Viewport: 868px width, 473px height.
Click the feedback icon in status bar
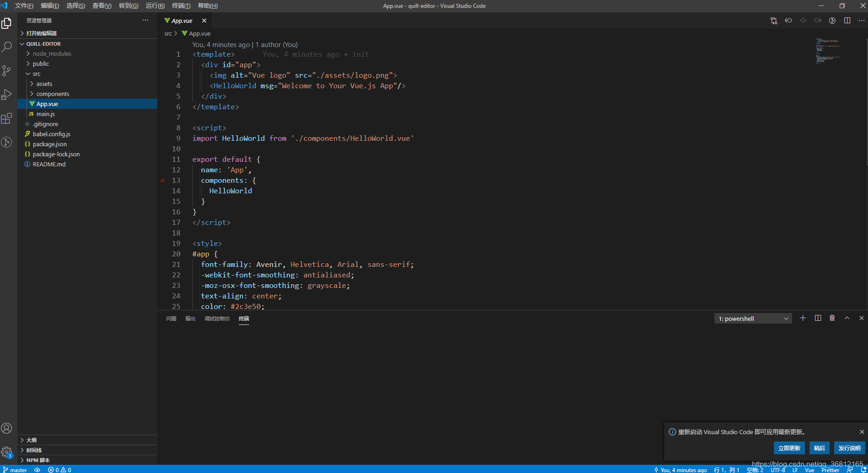[850, 470]
